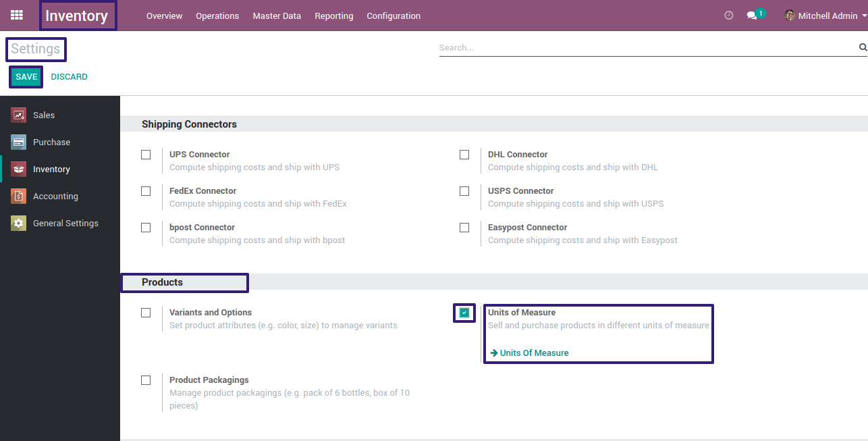Click the Settings page title
868x441 pixels.
[x=36, y=49]
